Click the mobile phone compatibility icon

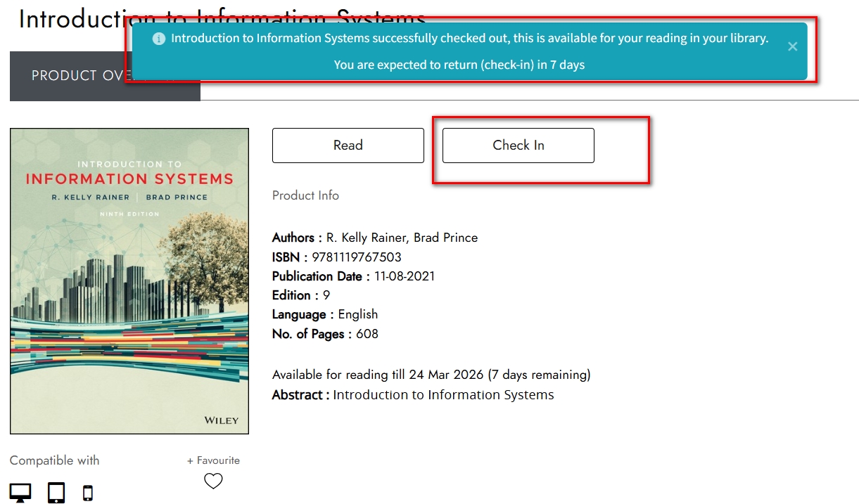tap(88, 493)
